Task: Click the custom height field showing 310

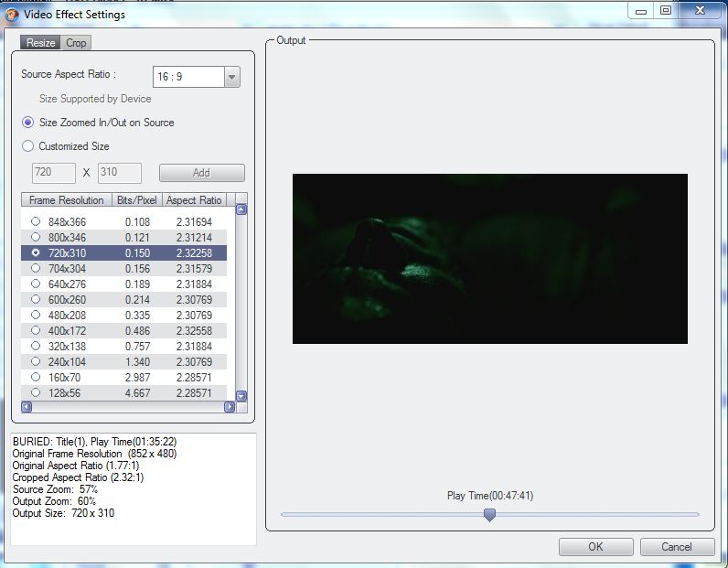Action: (120, 173)
